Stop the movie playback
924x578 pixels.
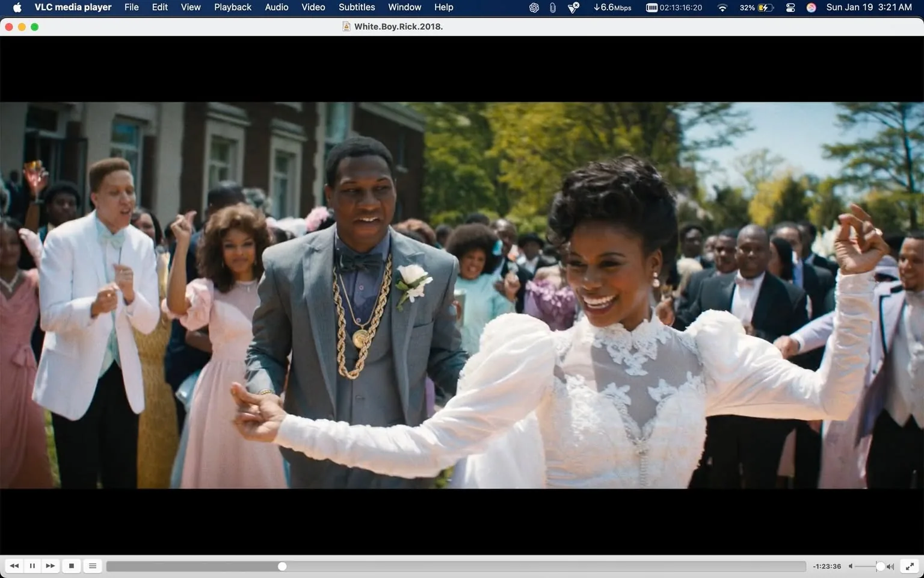[x=72, y=566]
